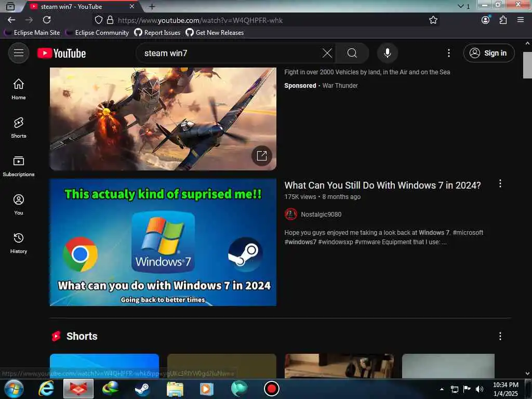The height and width of the screenshot is (399, 532).
Task: Click the scrollbar down arrow
Action: tap(527, 374)
